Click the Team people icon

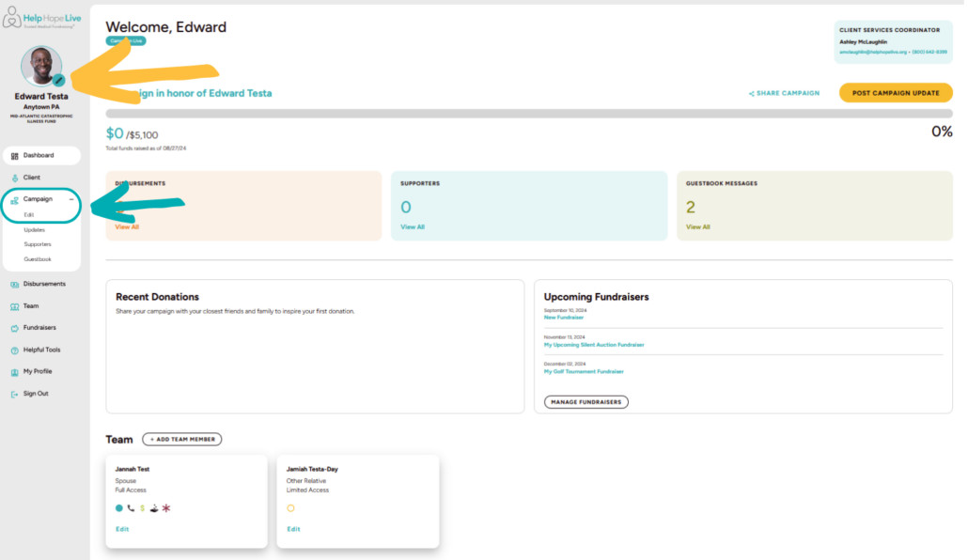15,306
